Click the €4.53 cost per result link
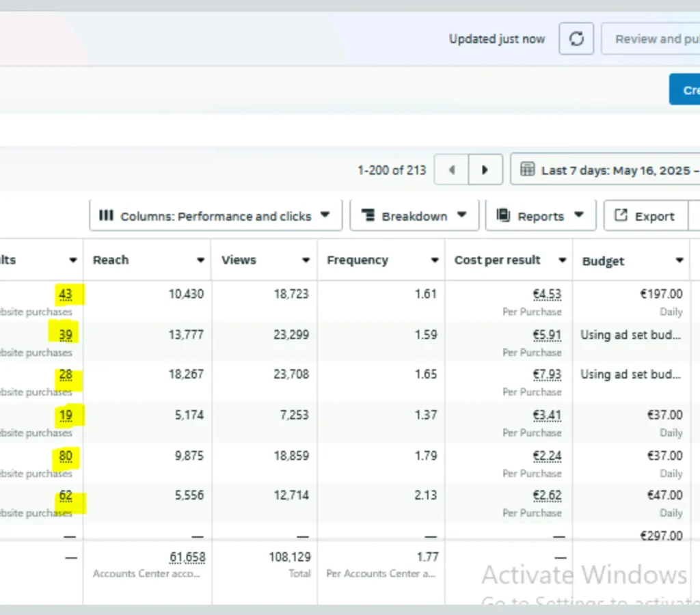 (x=547, y=295)
